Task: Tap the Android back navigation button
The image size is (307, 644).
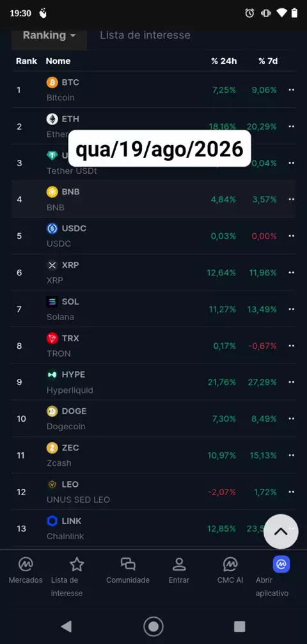Action: click(x=66, y=626)
